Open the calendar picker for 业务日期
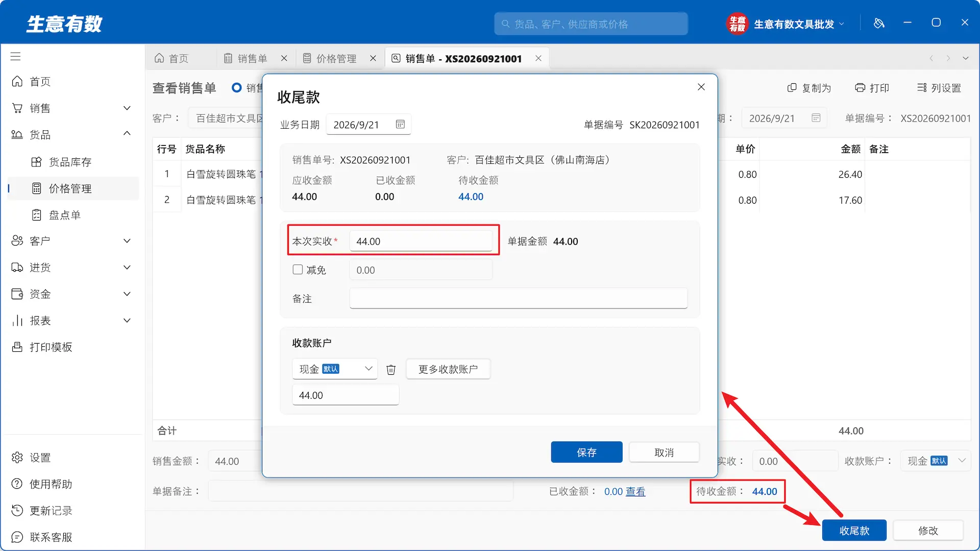 (400, 125)
